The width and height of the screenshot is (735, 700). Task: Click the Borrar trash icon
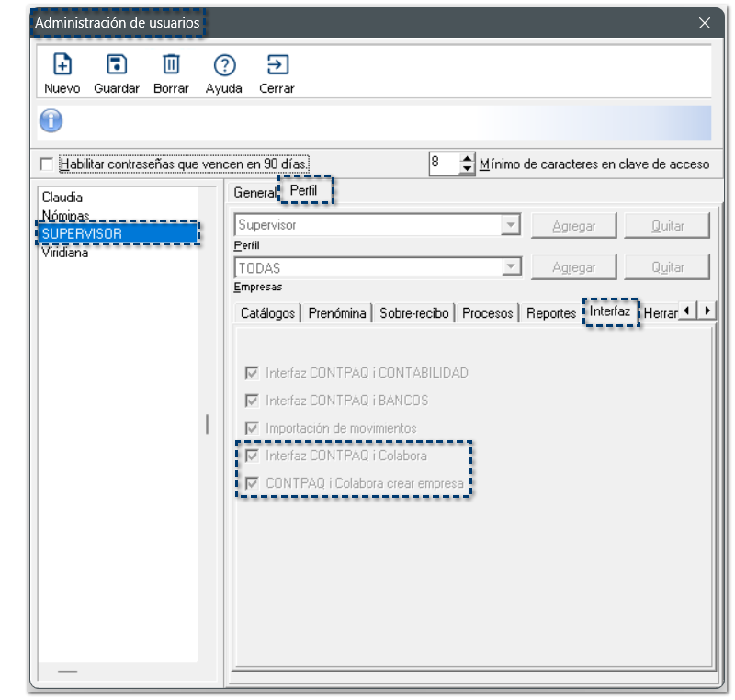[171, 65]
